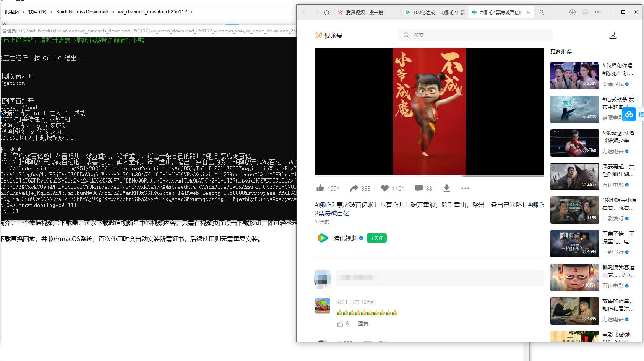The width and height of the screenshot is (644, 361).
Task: Open the browser downloads icon
Action: [x=573, y=12]
